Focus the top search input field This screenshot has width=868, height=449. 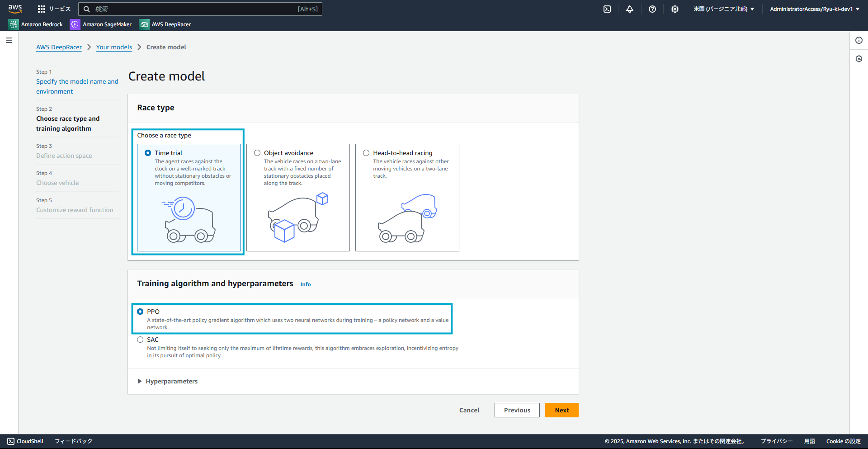click(200, 9)
